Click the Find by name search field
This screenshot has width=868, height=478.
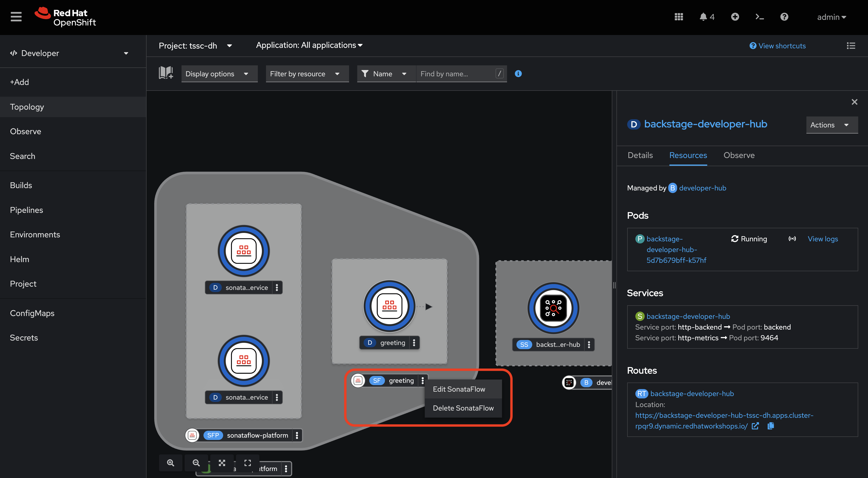click(455, 74)
